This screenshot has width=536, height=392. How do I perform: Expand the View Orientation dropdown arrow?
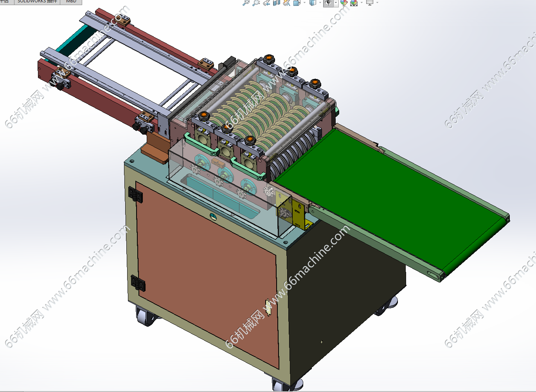(304, 3)
